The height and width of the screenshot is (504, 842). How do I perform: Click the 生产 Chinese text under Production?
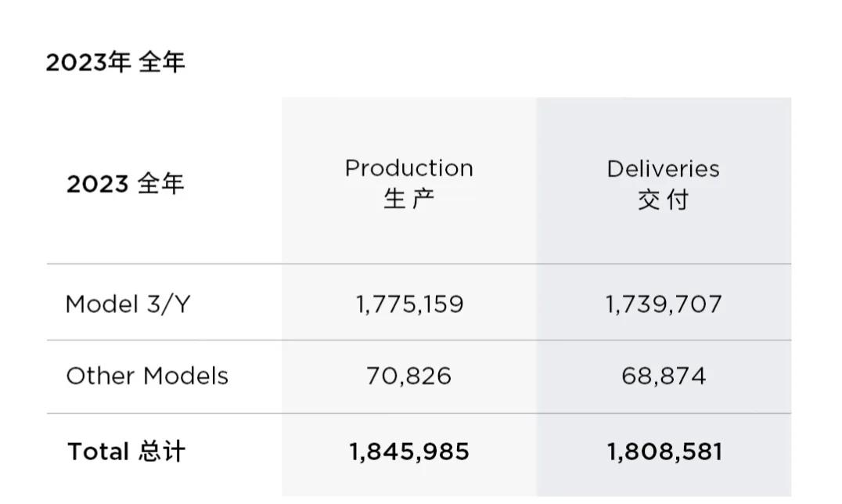pyautogui.click(x=409, y=199)
